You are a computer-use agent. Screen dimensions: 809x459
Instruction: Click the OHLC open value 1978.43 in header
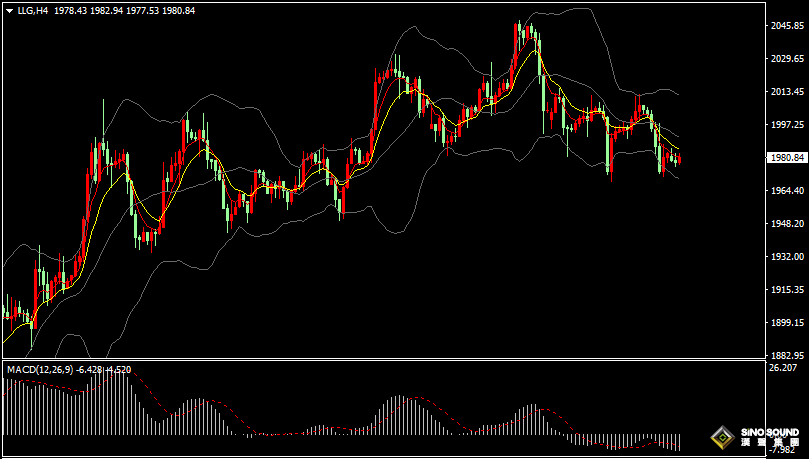pyautogui.click(x=71, y=9)
